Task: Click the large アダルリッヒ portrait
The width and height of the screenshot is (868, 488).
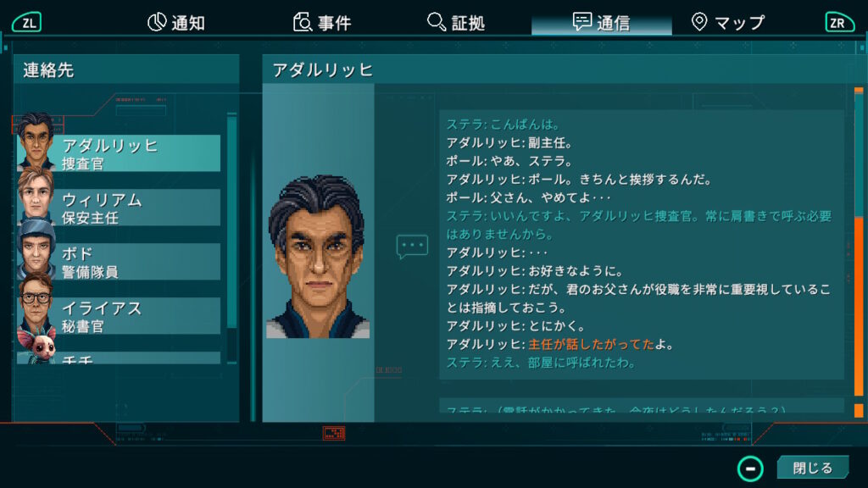Action: [318, 256]
